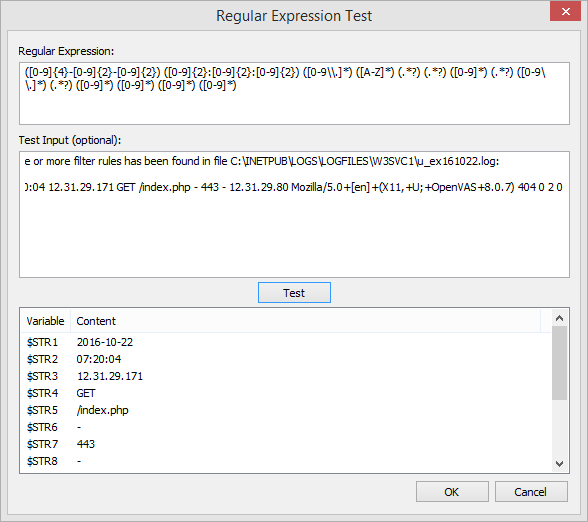This screenshot has height=522, width=588.
Task: Click the 12.31.29.171 content value in results
Action: [110, 376]
